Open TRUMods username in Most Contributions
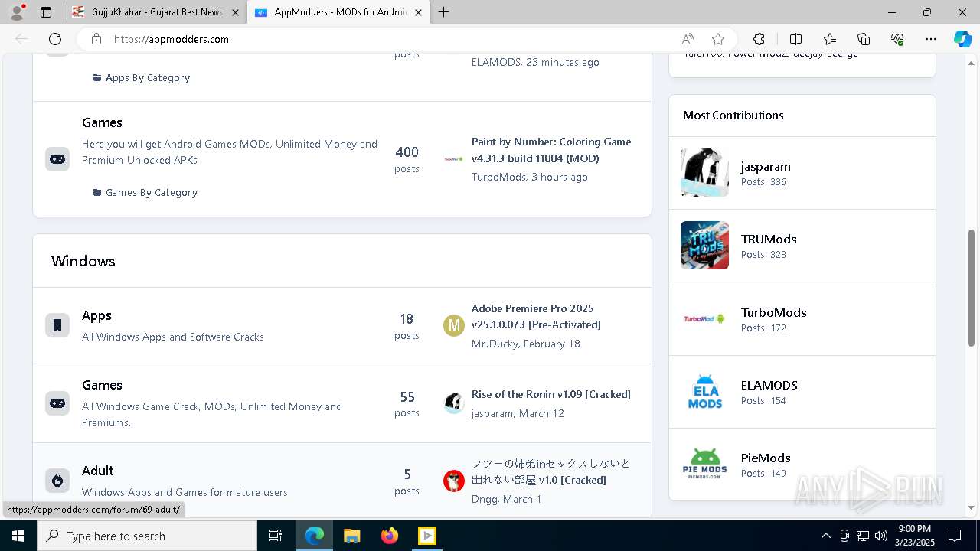 coord(769,239)
